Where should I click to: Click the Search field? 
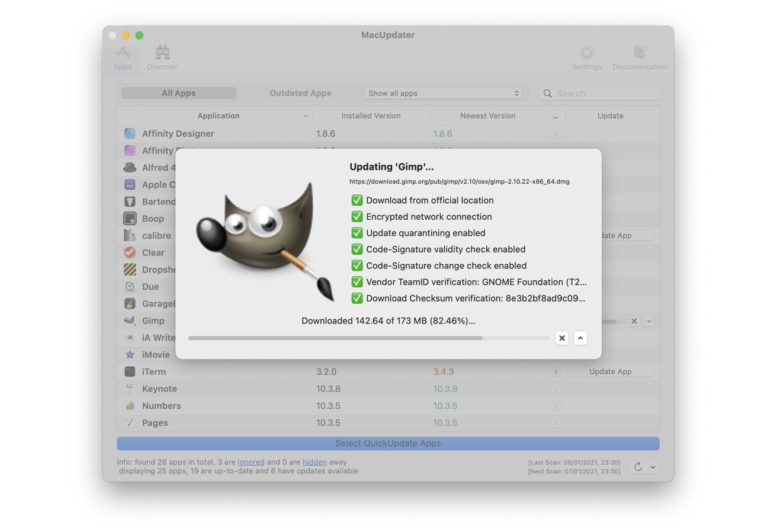pyautogui.click(x=599, y=93)
